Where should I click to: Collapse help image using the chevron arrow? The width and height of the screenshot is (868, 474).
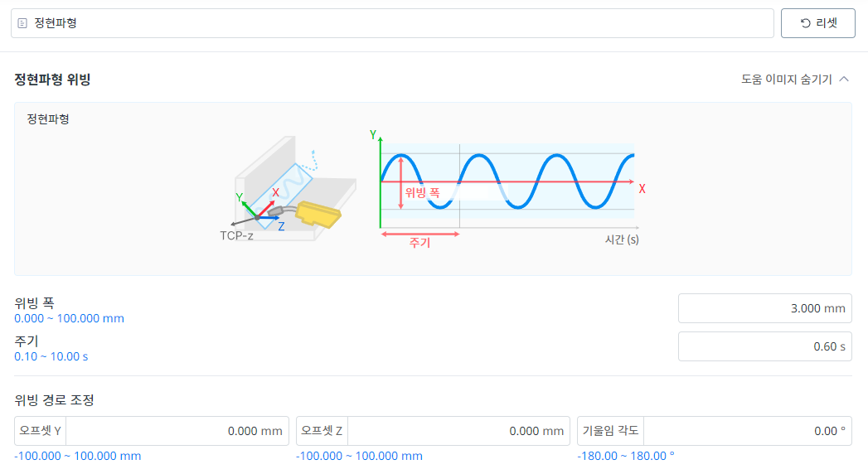click(845, 80)
